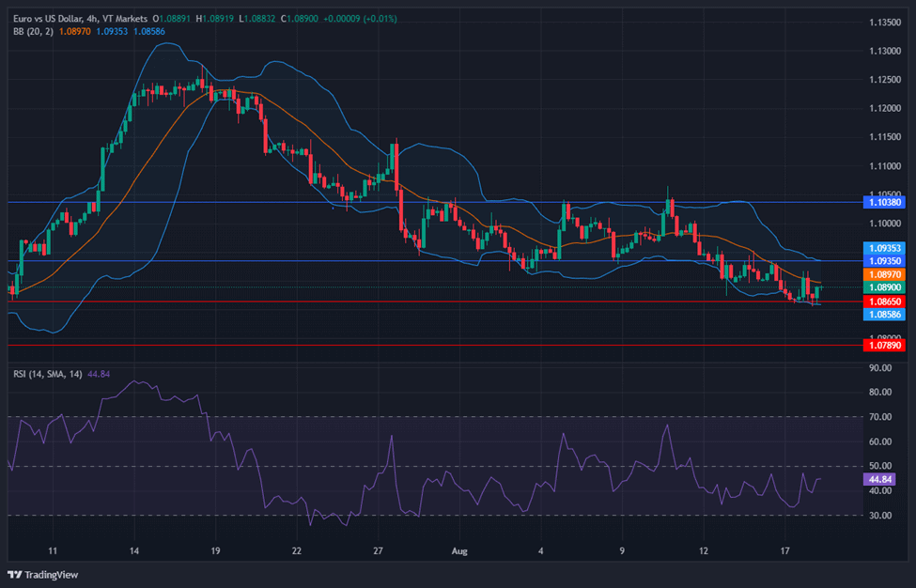Click the Aug date label on time axis
The image size is (916, 588).
[x=460, y=552]
